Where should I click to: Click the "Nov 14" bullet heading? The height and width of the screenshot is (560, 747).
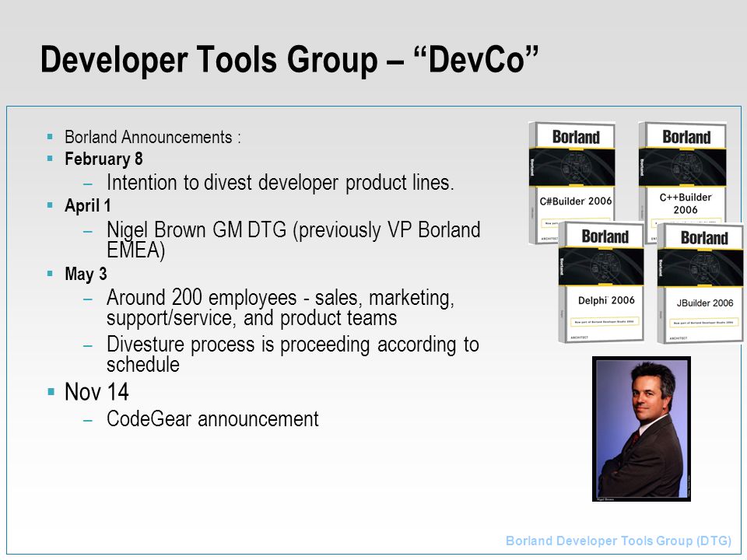[x=96, y=392]
